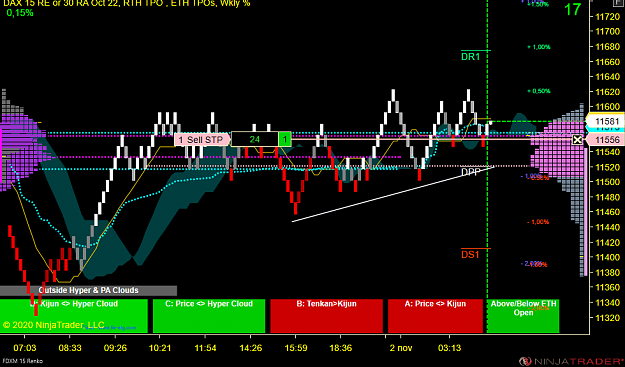Click the white ascending trendline on chart
Screen dimensions: 625x367
click(393, 194)
